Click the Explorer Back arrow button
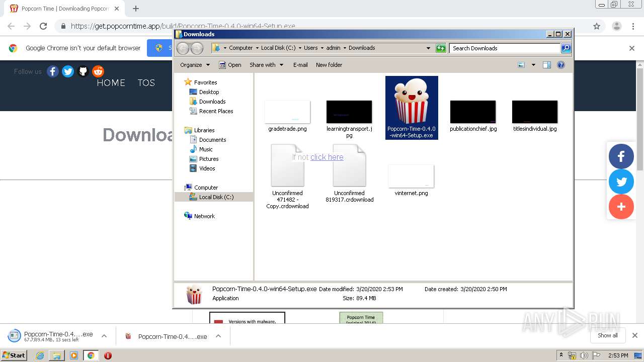 (x=183, y=48)
